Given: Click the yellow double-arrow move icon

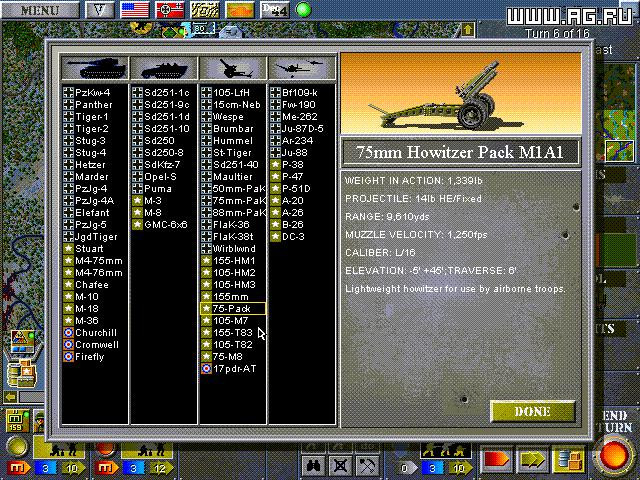Looking at the screenshot, I should pyautogui.click(x=532, y=460).
